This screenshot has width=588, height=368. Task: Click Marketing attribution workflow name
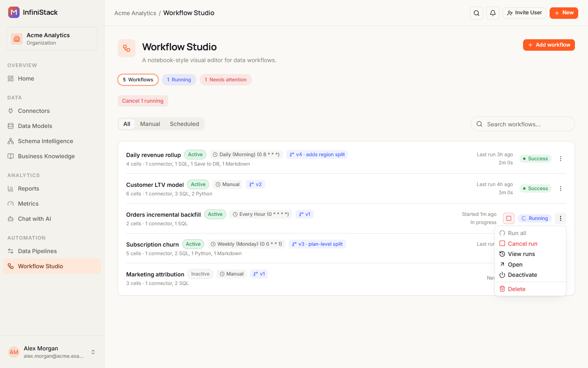click(155, 274)
